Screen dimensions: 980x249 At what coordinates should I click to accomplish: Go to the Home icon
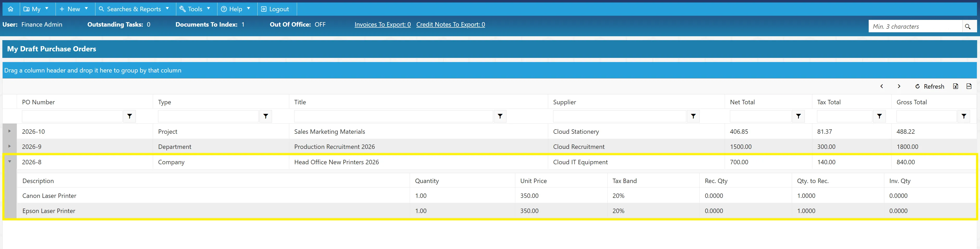click(11, 9)
